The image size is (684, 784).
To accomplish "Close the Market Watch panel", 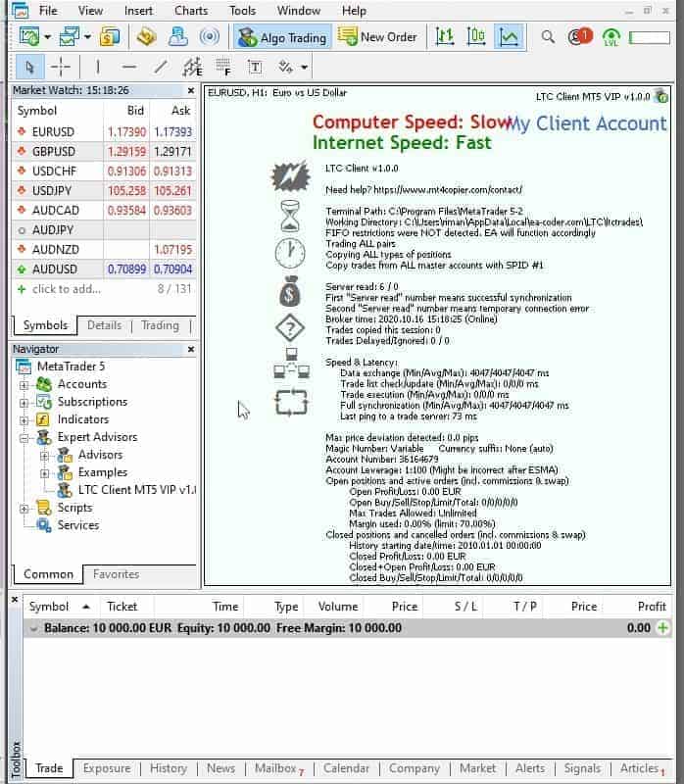I will tap(190, 90).
